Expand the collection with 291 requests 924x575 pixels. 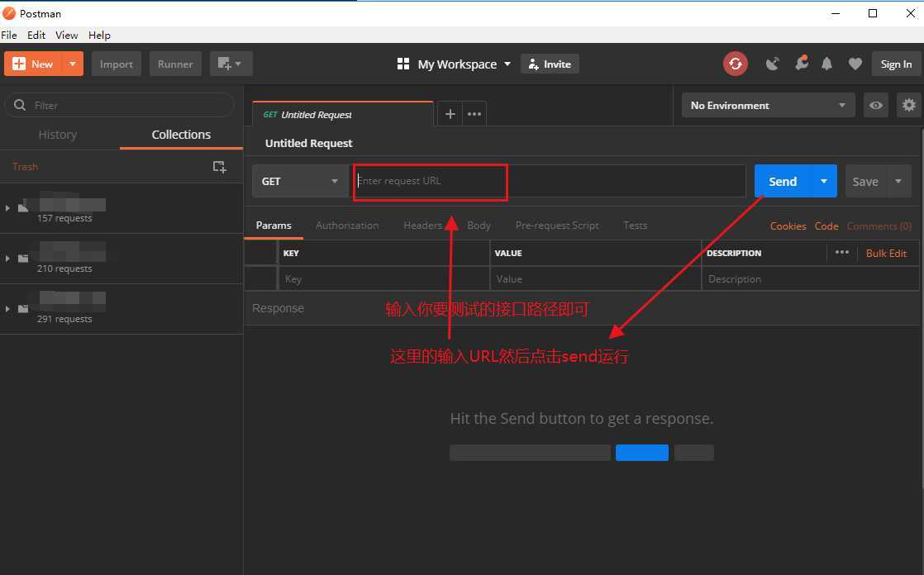tap(7, 308)
